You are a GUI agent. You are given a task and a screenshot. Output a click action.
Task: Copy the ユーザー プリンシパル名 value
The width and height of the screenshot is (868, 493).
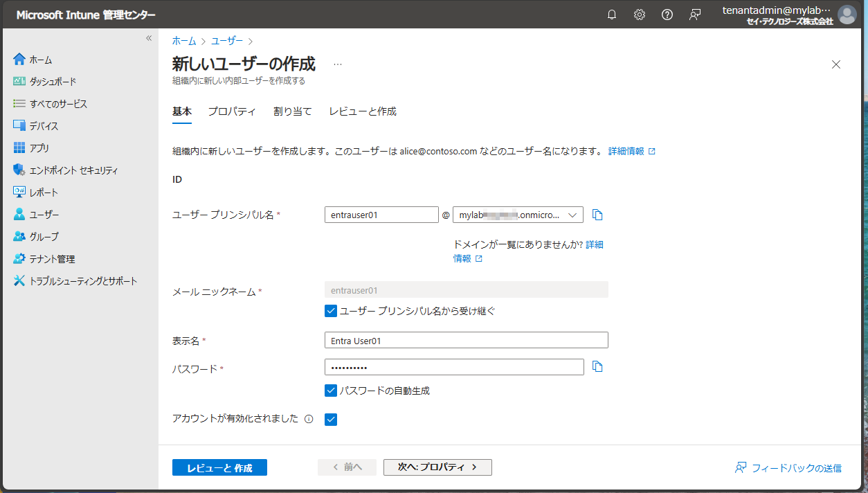pos(597,215)
